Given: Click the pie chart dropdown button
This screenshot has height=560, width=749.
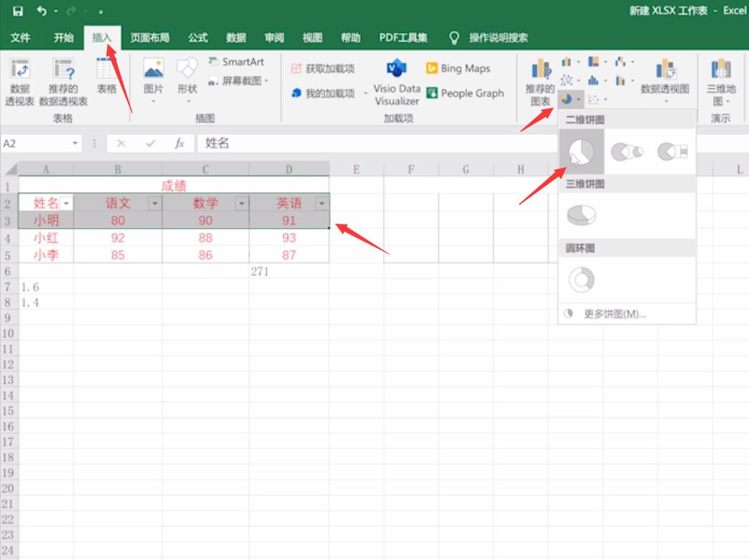Looking at the screenshot, I should point(571,99).
